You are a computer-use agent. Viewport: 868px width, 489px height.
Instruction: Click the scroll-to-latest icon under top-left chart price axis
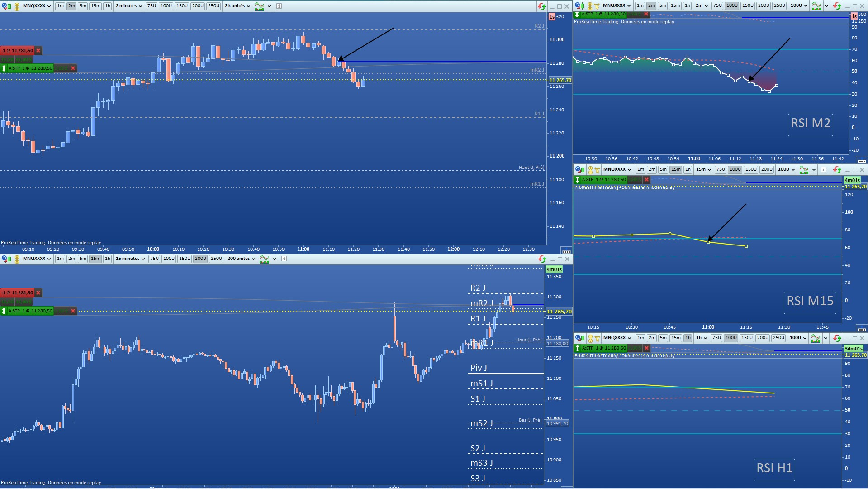[566, 251]
